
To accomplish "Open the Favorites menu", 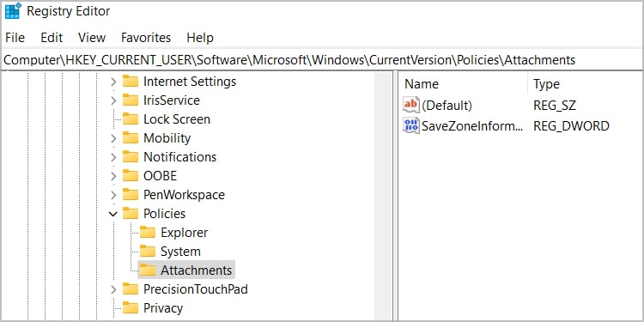I will pos(146,38).
